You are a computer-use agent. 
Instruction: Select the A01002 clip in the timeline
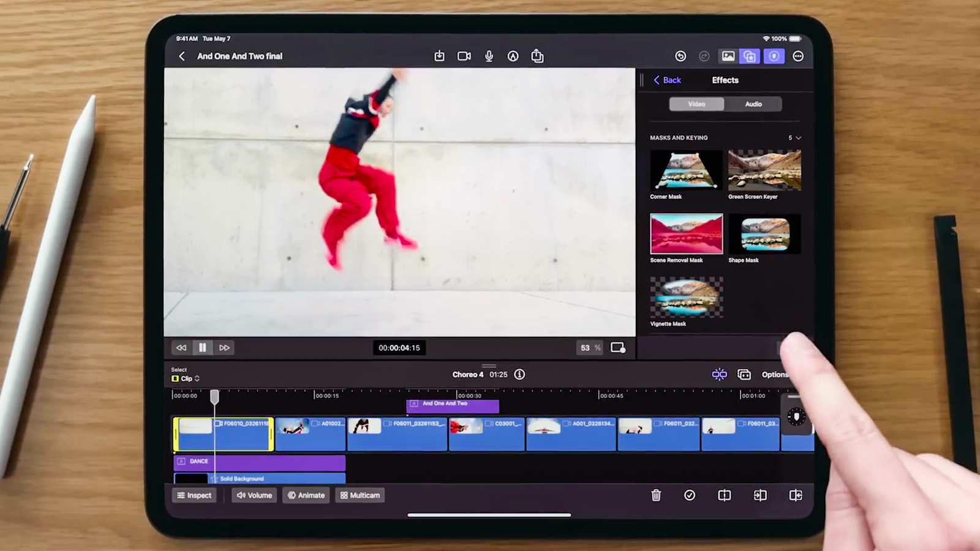[x=311, y=435]
